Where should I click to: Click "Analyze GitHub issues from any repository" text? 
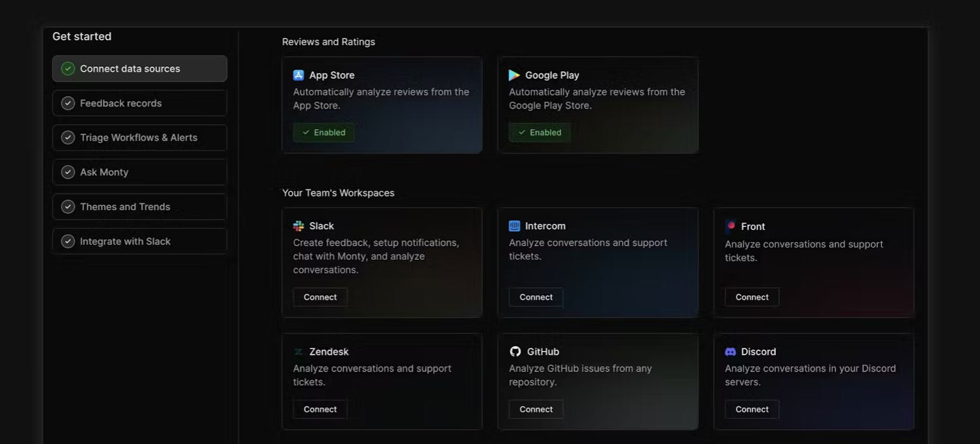click(581, 375)
